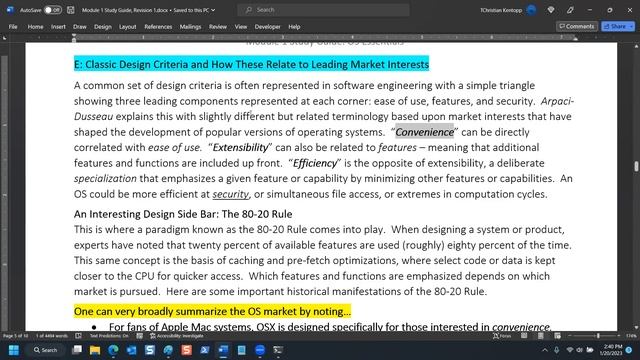Open the File menu
This screenshot has height=360, width=640.
tap(13, 27)
